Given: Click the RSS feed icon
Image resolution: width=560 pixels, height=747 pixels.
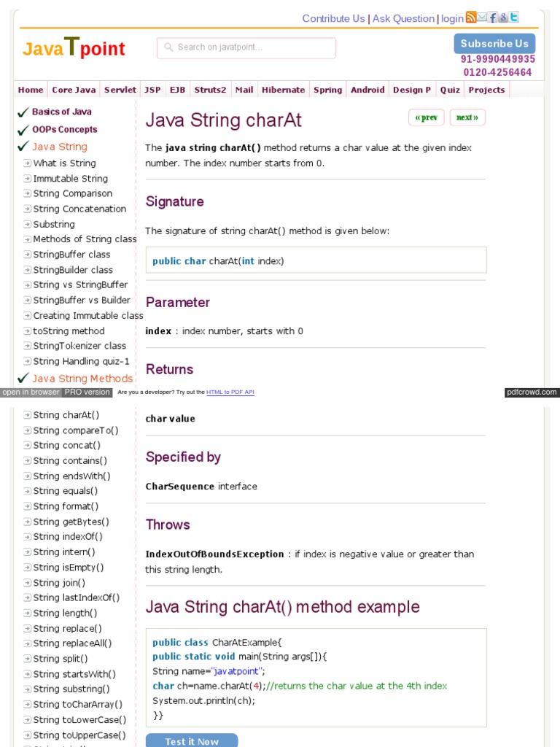Looking at the screenshot, I should [x=471, y=18].
